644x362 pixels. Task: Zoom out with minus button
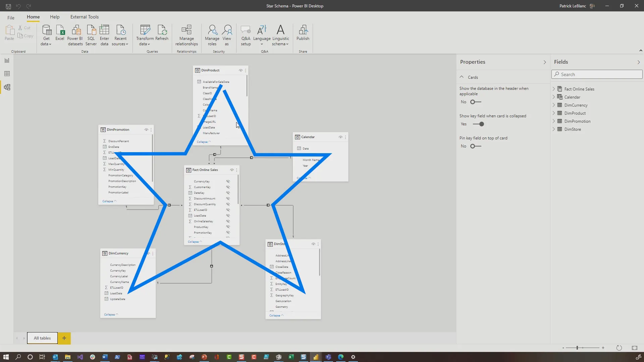[563, 348]
